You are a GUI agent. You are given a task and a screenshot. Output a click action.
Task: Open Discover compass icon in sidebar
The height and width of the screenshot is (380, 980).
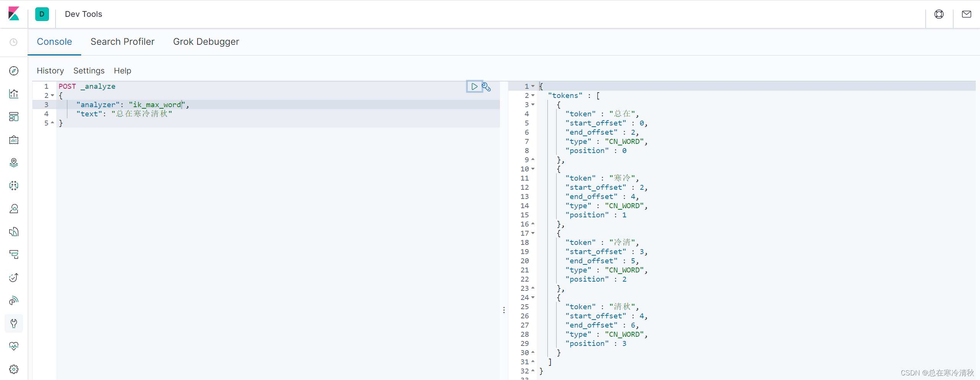tap(14, 71)
